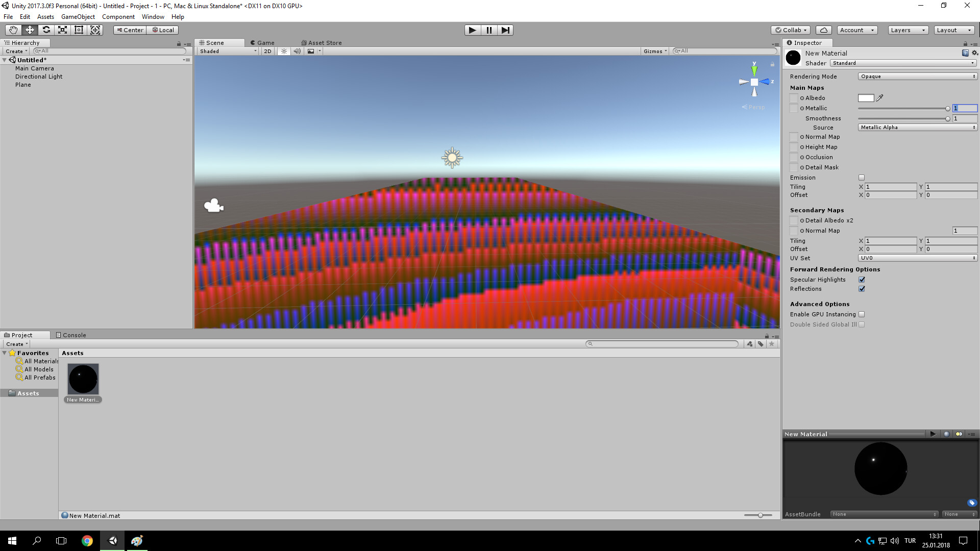
Task: Click Save search star icon in Project
Action: (772, 344)
